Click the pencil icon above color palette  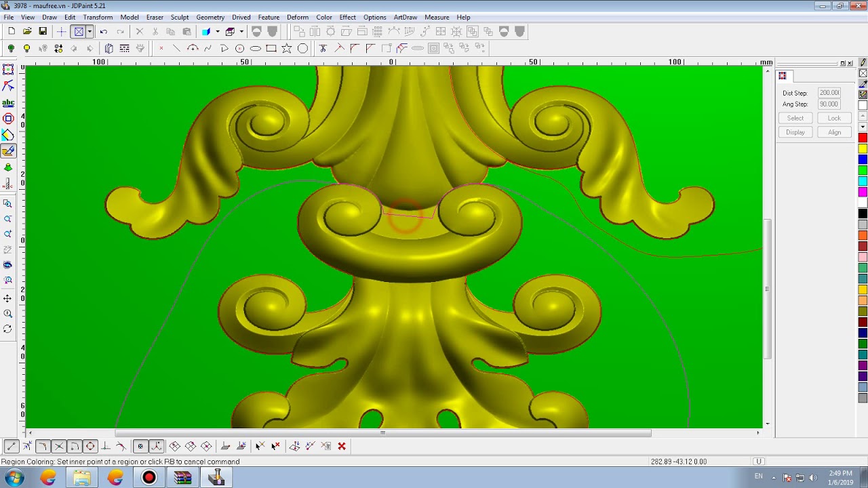[863, 62]
